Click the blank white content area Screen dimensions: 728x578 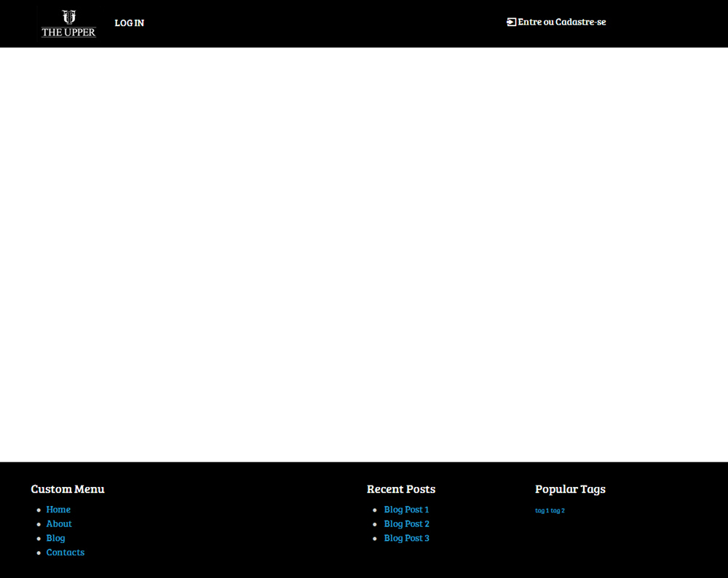click(364, 254)
